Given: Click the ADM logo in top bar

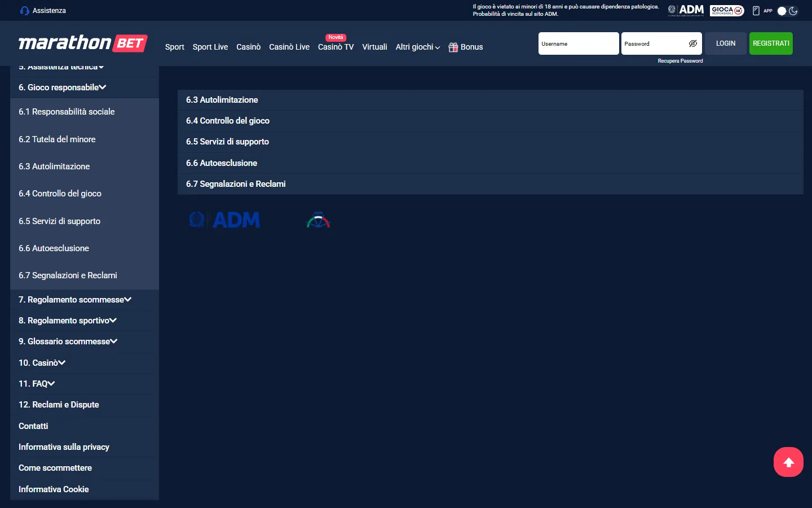Looking at the screenshot, I should (x=686, y=10).
